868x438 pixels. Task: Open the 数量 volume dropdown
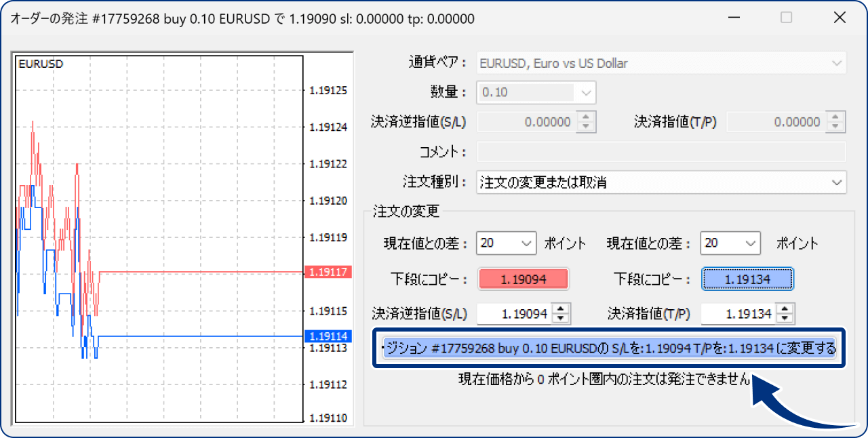[586, 92]
